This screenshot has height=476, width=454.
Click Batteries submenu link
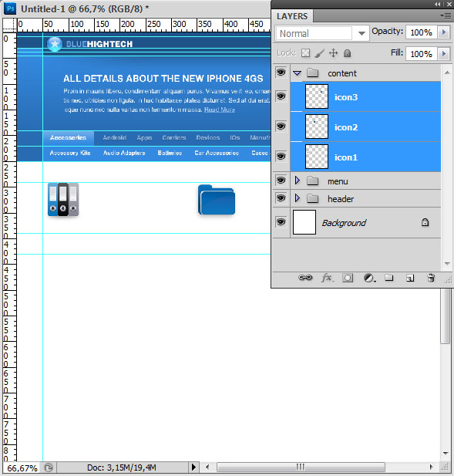[x=170, y=153]
